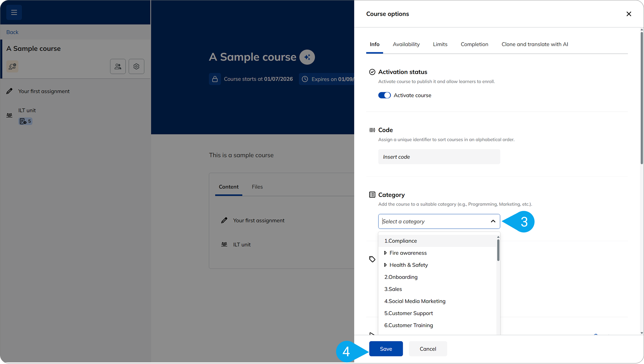Open the Clone and translate with AI tab
Screen dimensions: 644x364
[x=535, y=44]
